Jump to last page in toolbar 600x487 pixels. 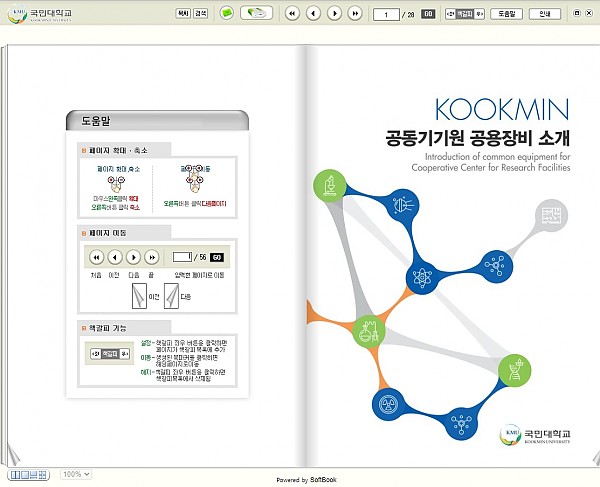tap(355, 13)
